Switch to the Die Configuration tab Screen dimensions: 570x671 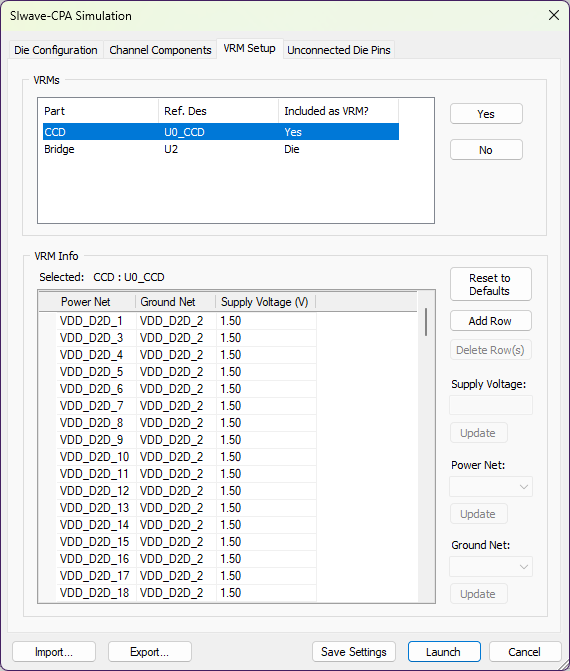(x=56, y=50)
